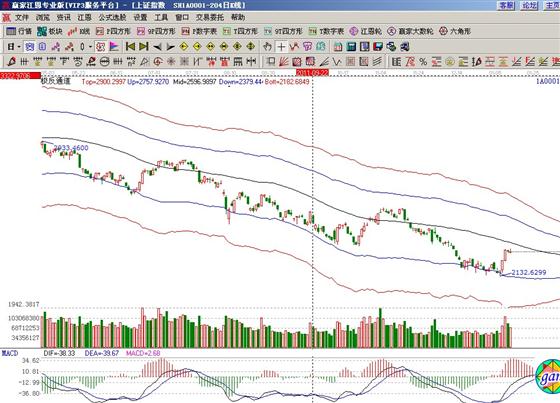Click the 2933.4600 high price label

point(71,148)
